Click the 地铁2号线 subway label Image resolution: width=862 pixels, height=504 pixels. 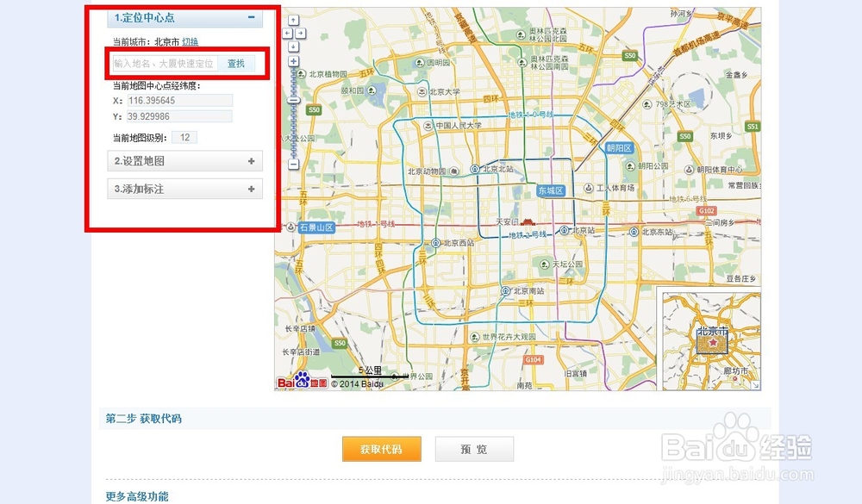[x=528, y=234]
